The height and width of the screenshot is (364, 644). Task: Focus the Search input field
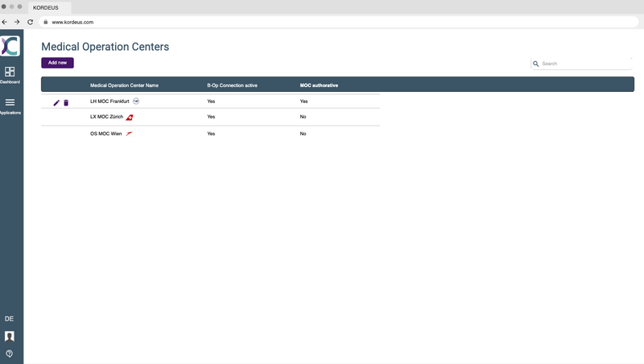(584, 64)
